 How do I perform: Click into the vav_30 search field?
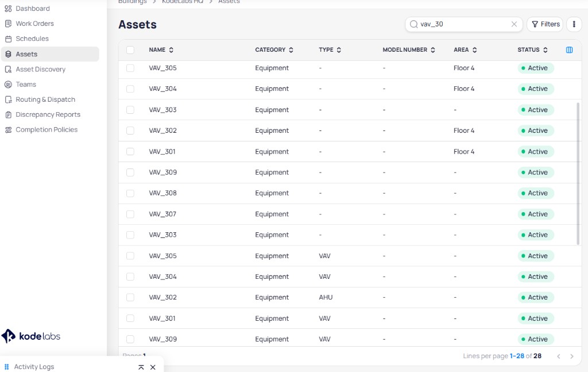click(463, 24)
